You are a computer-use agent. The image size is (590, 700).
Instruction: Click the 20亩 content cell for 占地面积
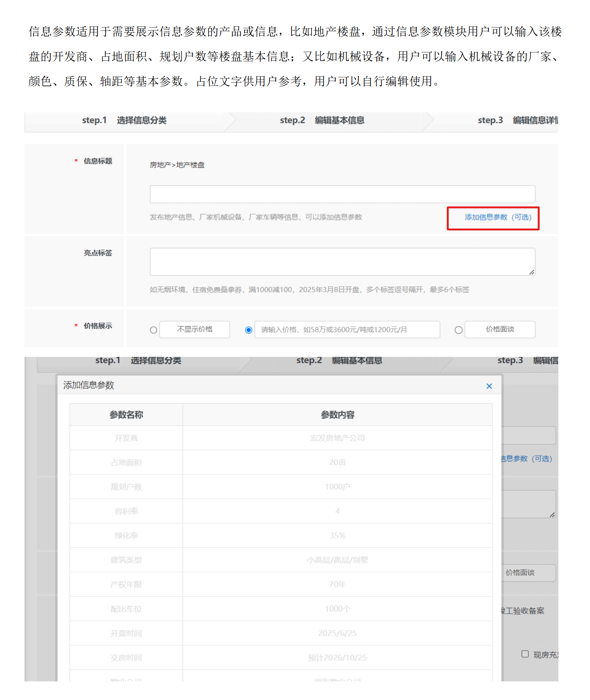pyautogui.click(x=337, y=462)
